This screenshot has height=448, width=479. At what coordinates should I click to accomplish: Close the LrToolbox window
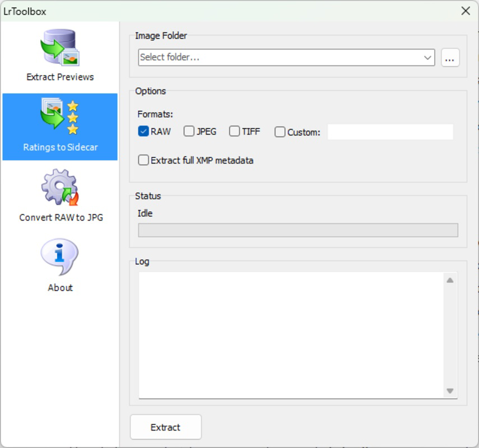(x=465, y=11)
